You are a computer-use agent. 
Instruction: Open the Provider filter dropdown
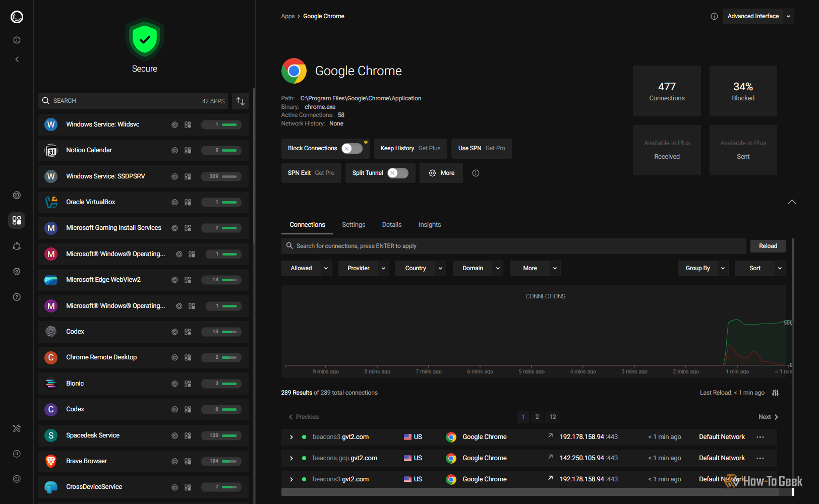click(364, 268)
